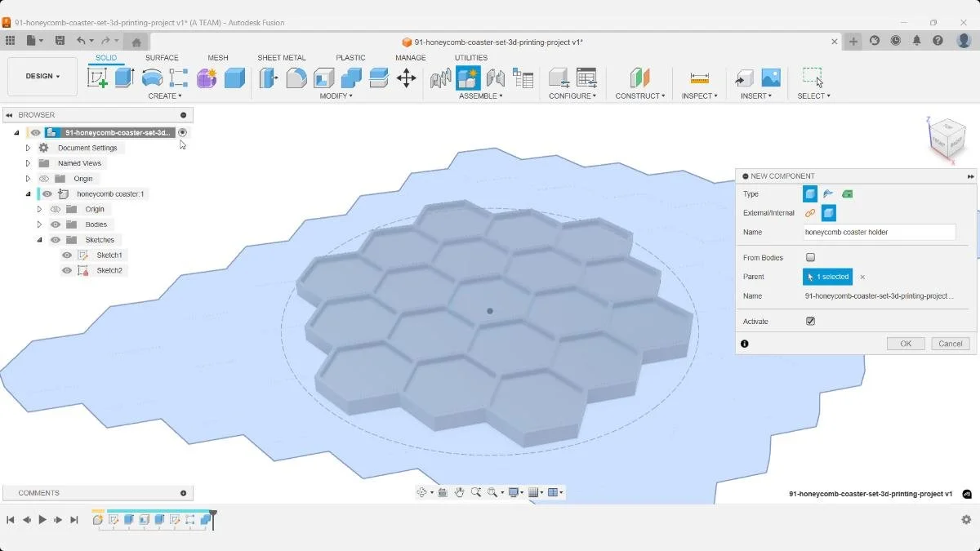
Task: Expand Document Settings in the browser tree
Action: 29,148
